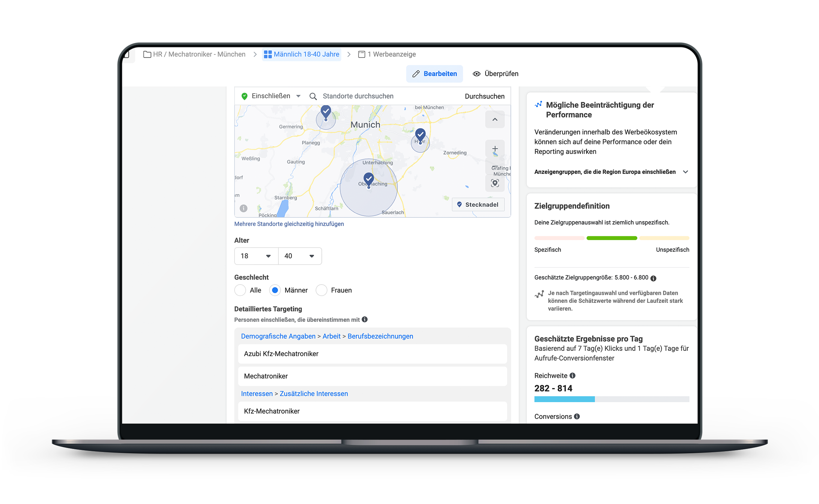
Task: Open Männlich 18-40 Jahre ad set breadcrumb
Action: [301, 54]
